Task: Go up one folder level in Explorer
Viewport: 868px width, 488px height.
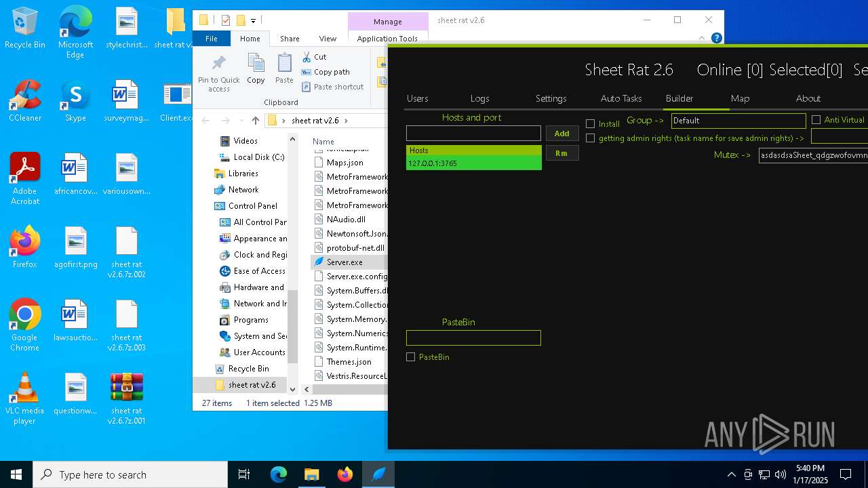Action: 255,121
